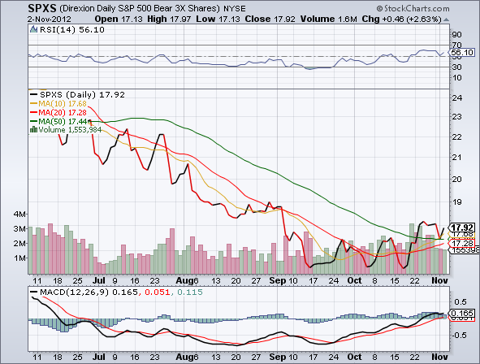Screen dimensions: 480x364
Task: Click the red 17.28 MA tag on right axis
Action: pyautogui.click(x=462, y=243)
